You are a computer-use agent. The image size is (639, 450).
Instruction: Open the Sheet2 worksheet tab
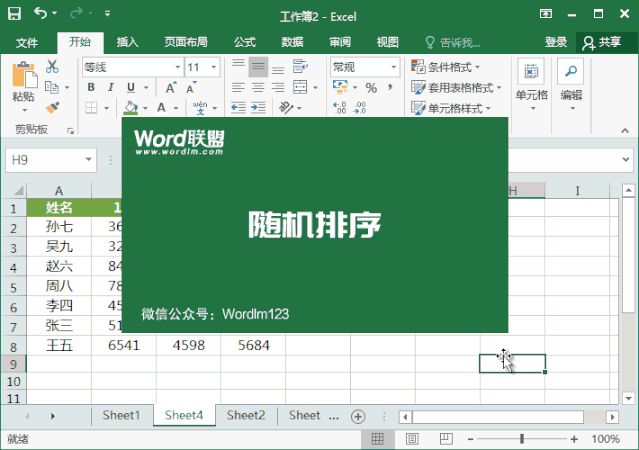(246, 415)
